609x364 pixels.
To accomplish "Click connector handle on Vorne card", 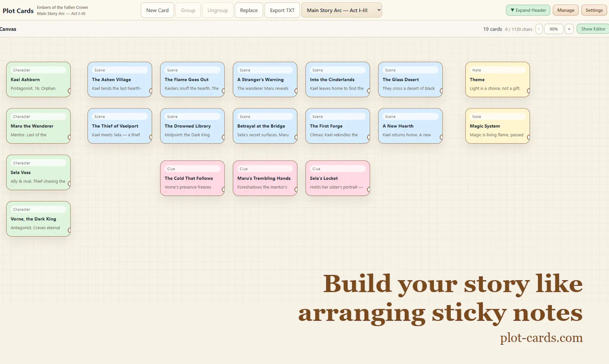I will (70, 230).
